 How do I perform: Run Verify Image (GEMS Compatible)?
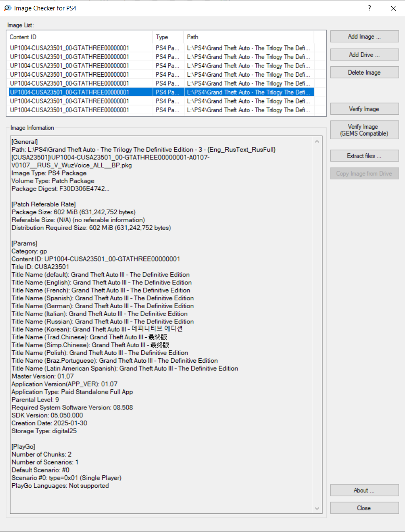tap(365, 130)
